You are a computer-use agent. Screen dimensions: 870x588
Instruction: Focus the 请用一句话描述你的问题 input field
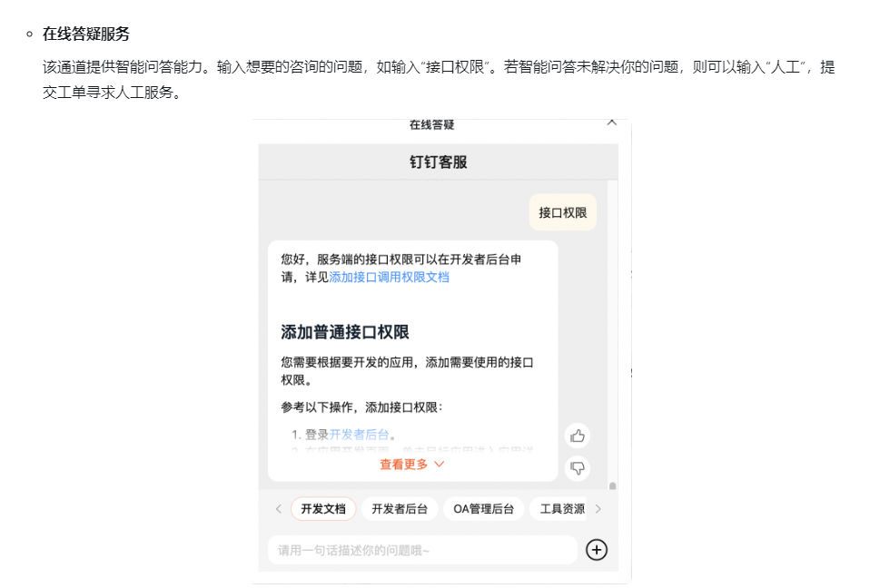click(x=423, y=550)
